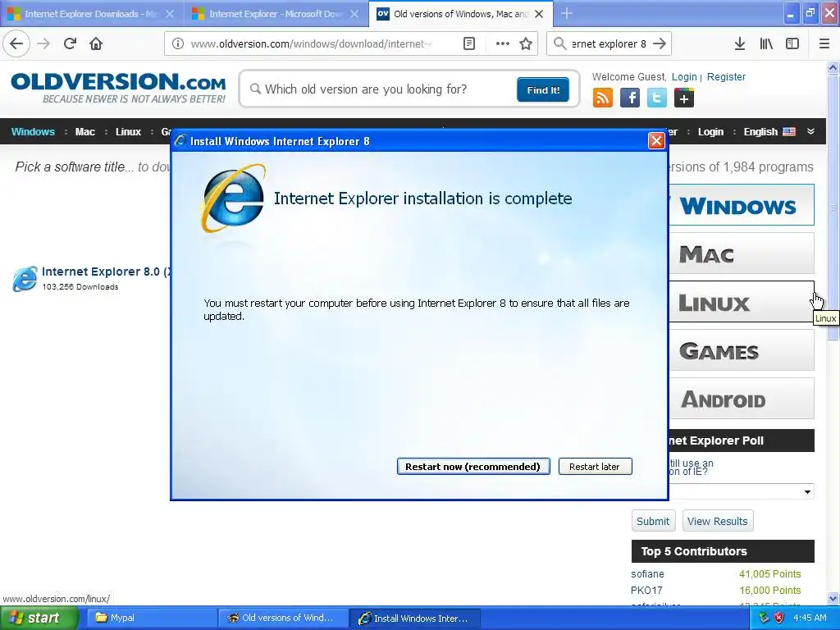
Task: Click the network tray icon in taskbar
Action: 764,618
